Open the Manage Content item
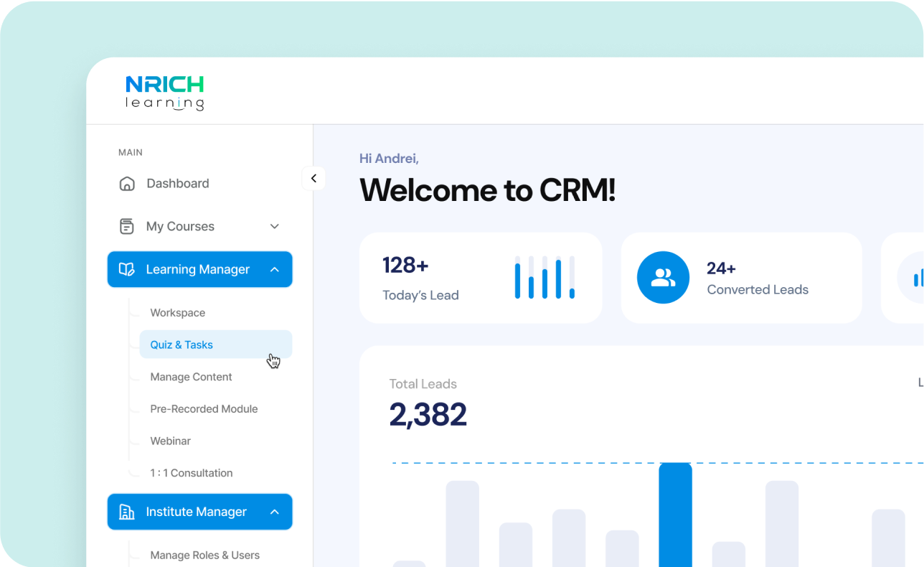The height and width of the screenshot is (567, 924). (192, 377)
